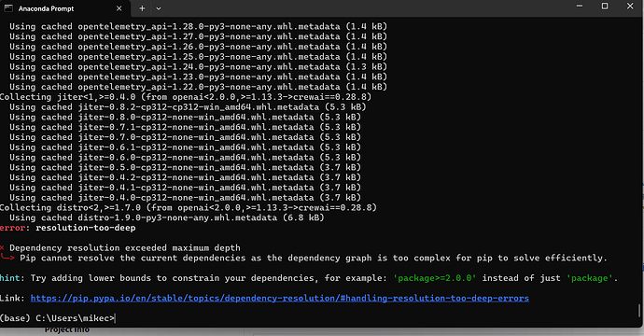Click the jiter-0.8.2-cp312 cached line
Viewport: 644px width, 336px height.
(188, 107)
